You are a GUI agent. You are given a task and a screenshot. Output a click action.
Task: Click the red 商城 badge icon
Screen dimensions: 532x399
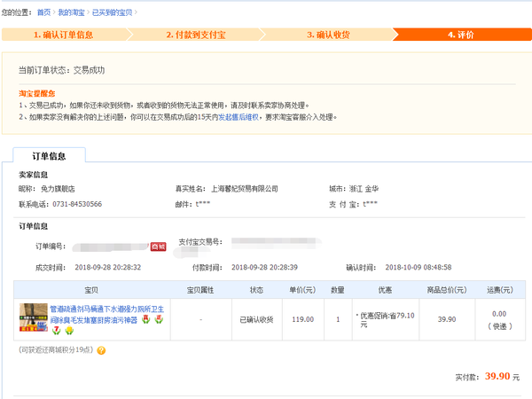point(158,246)
